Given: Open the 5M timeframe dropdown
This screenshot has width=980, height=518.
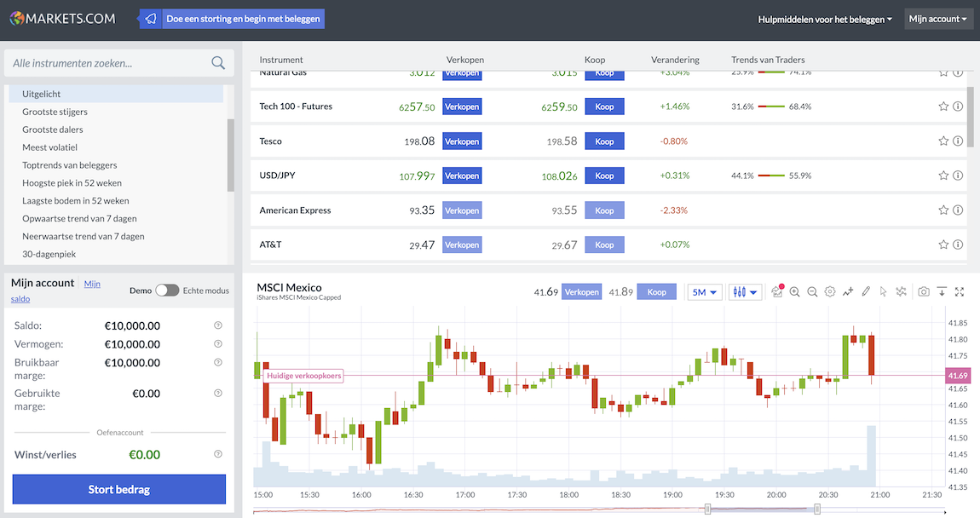Looking at the screenshot, I should click(705, 292).
